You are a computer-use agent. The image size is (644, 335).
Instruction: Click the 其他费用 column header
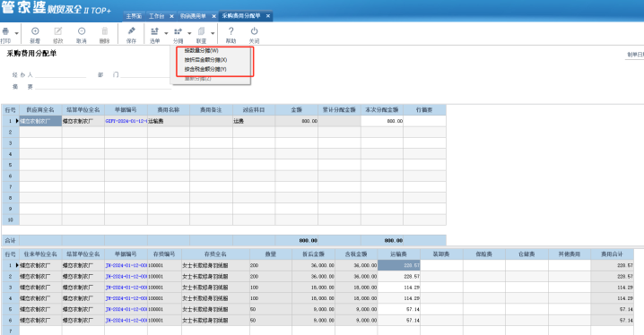tap(570, 254)
